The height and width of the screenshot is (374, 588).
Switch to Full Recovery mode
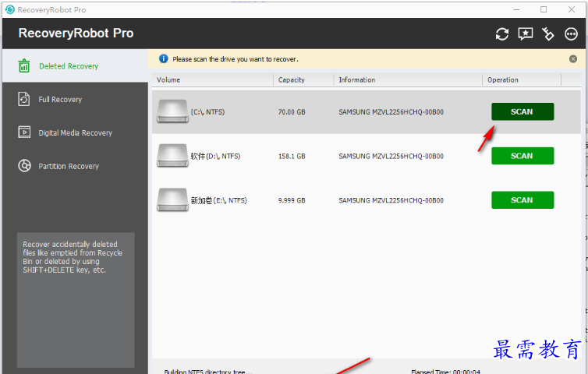pos(75,99)
